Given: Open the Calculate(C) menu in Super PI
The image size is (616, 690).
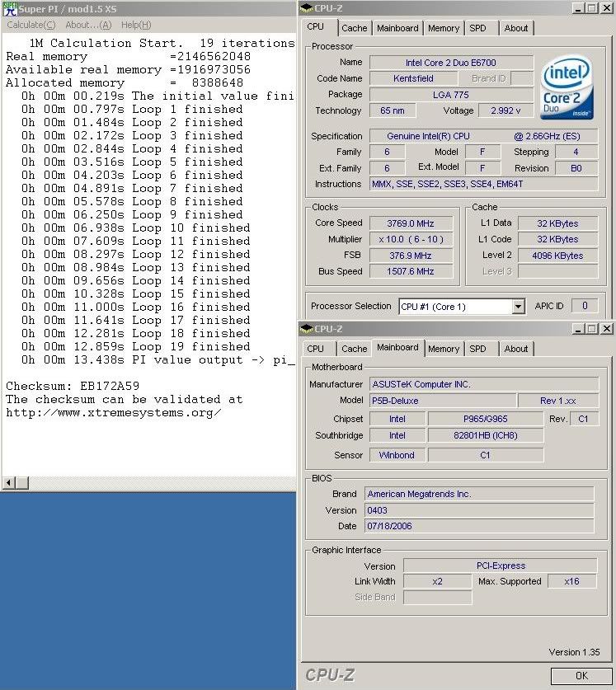Looking at the screenshot, I should coord(31,25).
